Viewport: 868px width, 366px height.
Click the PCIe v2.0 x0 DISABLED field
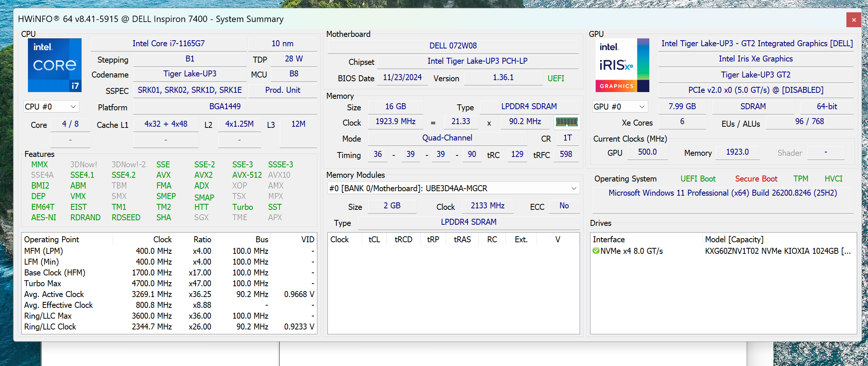756,90
